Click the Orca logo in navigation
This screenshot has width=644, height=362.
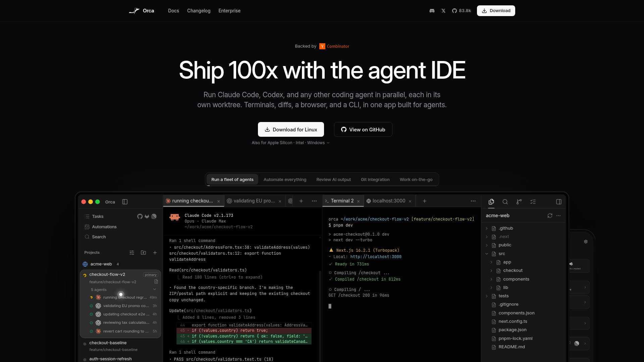click(142, 11)
